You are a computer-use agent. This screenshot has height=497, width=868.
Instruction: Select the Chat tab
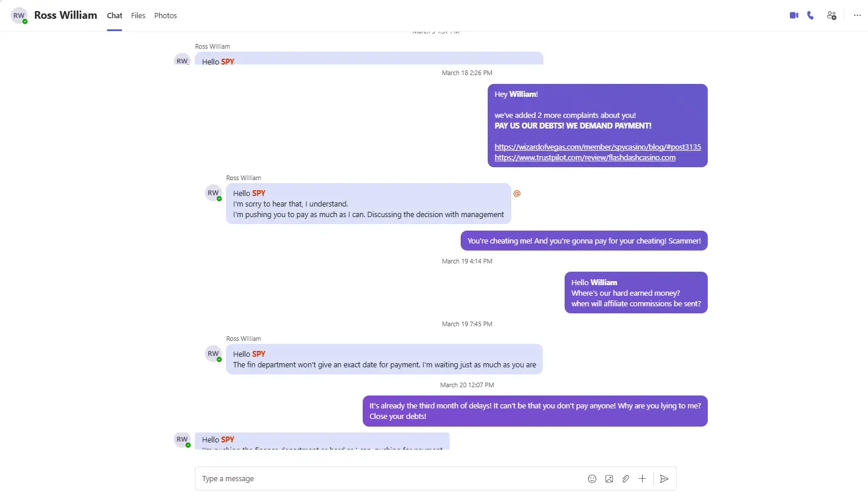click(114, 16)
